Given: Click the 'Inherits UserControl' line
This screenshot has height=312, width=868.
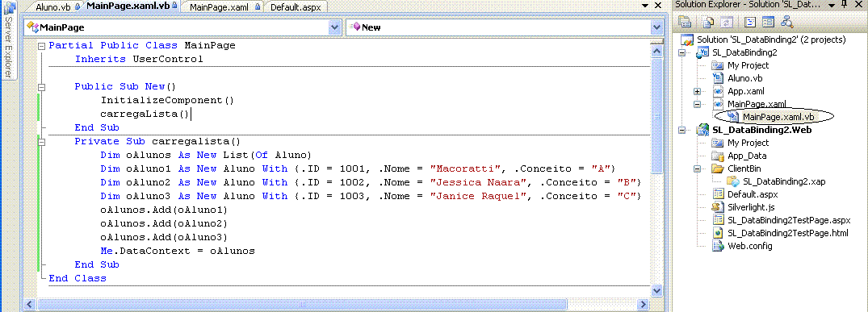Looking at the screenshot, I should [140, 59].
